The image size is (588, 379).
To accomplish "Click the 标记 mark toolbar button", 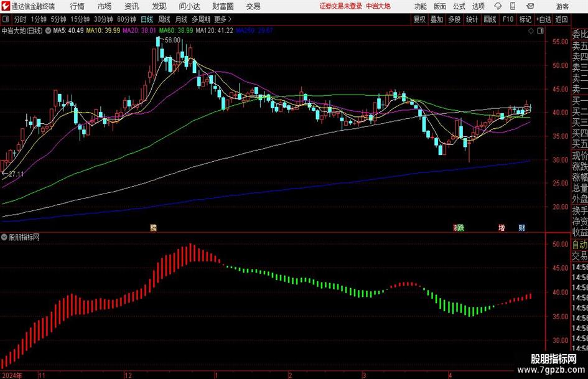I will point(525,19).
